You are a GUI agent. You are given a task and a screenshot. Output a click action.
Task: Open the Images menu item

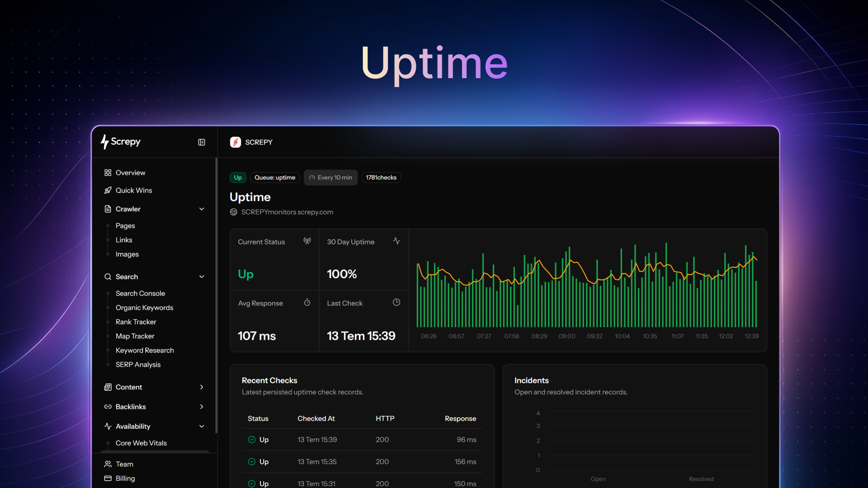point(127,254)
